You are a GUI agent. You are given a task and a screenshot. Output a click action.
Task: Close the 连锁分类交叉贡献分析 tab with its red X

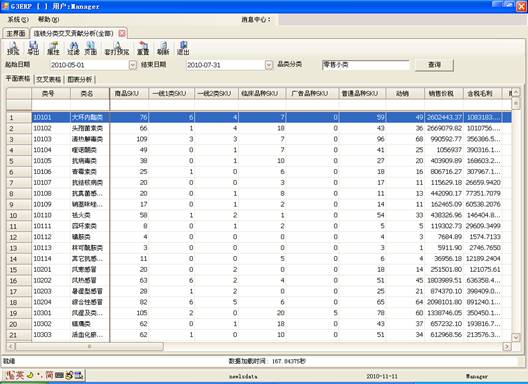tap(122, 33)
